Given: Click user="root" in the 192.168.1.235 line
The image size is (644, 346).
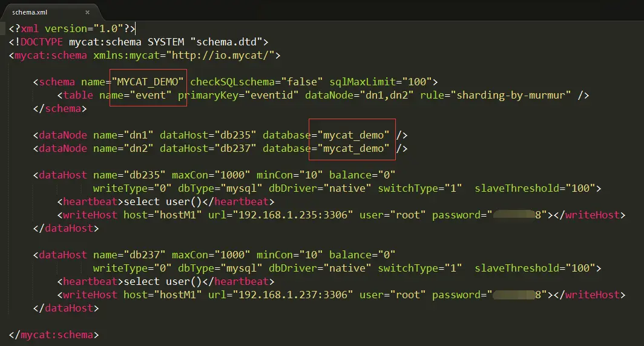Looking at the screenshot, I should 393,215.
